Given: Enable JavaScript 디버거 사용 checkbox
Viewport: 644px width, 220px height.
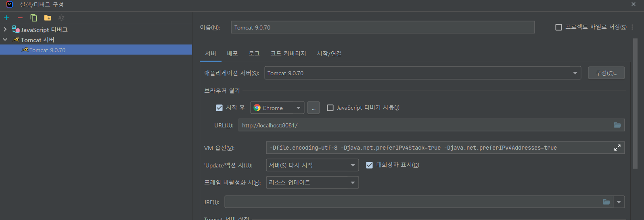Looking at the screenshot, I should coord(330,108).
